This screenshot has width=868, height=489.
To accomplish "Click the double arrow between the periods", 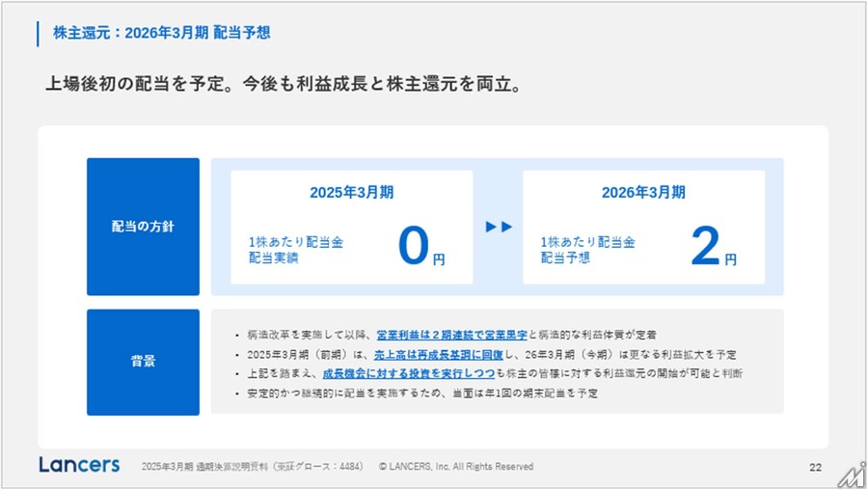I will pos(499,227).
